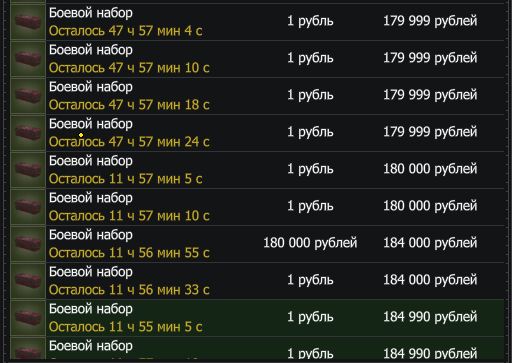512x363 pixels.
Task: Open the item icon of the lot with 47 ч 57 мин 18 с left
Action: pyautogui.click(x=28, y=96)
